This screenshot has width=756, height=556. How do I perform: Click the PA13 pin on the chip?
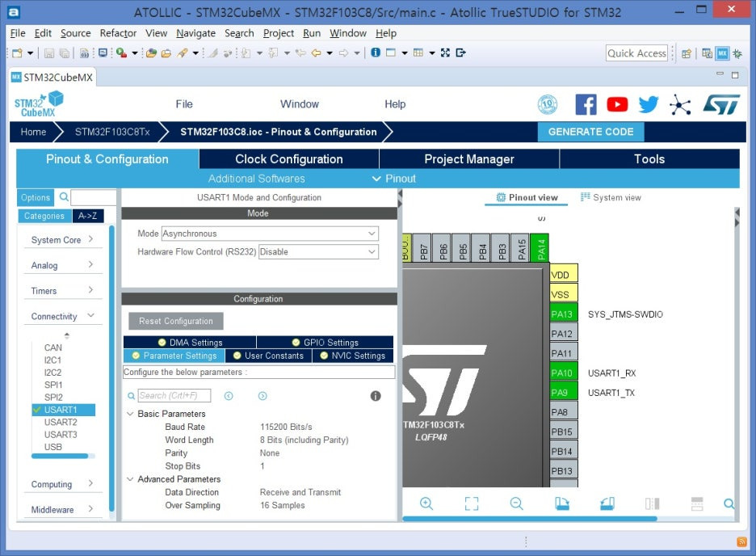point(564,314)
